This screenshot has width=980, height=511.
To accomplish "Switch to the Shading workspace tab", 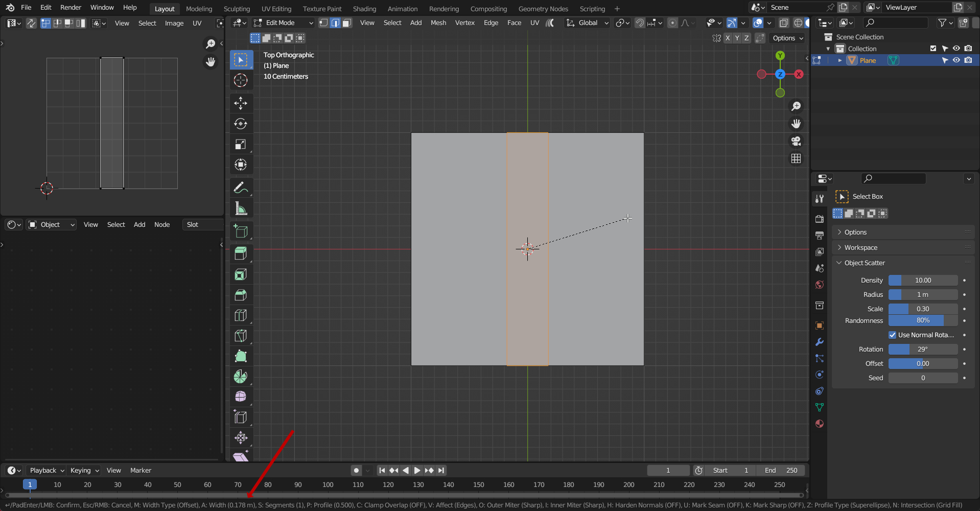I will tap(364, 9).
